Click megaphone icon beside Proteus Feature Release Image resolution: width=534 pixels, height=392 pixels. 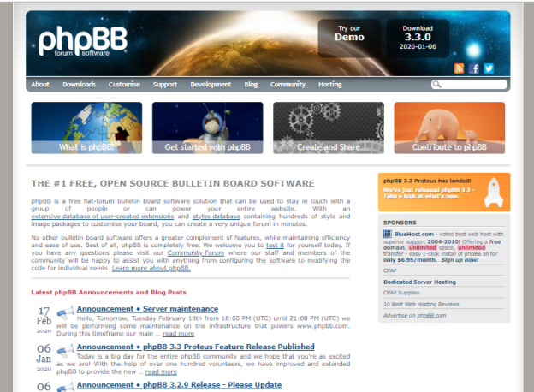coord(65,350)
